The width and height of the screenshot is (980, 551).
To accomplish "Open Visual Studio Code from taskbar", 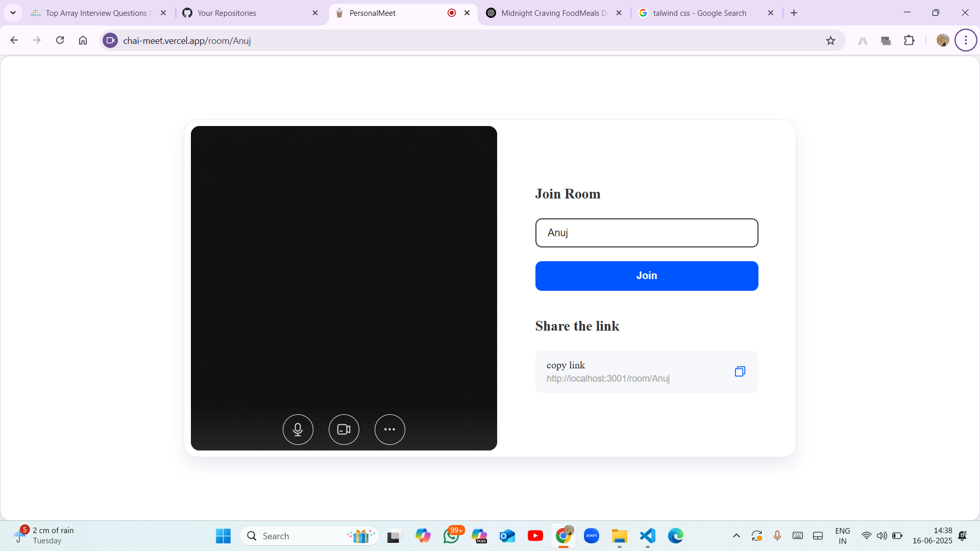I will coord(648,536).
